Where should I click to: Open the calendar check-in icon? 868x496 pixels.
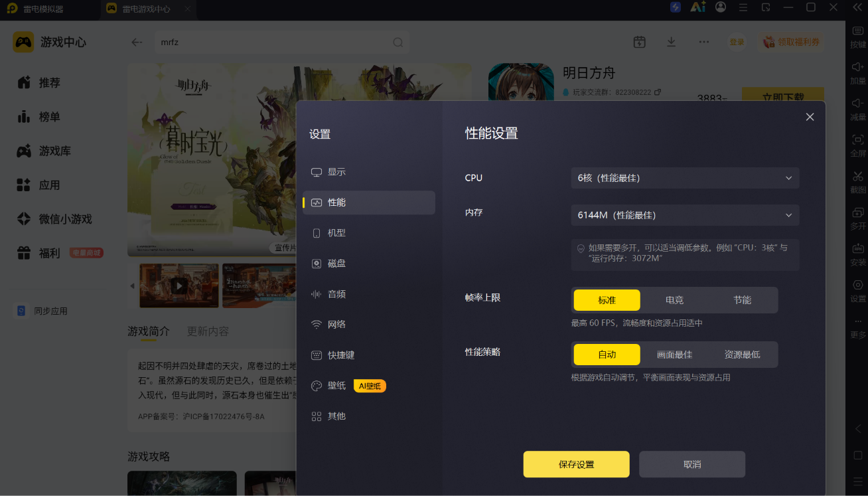[639, 42]
